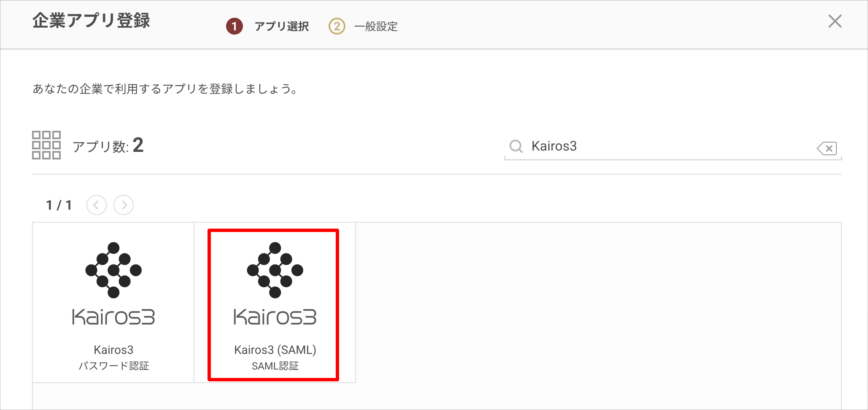Click the 企業アプリ登録 title
The height and width of the screenshot is (410, 868).
[x=91, y=20]
